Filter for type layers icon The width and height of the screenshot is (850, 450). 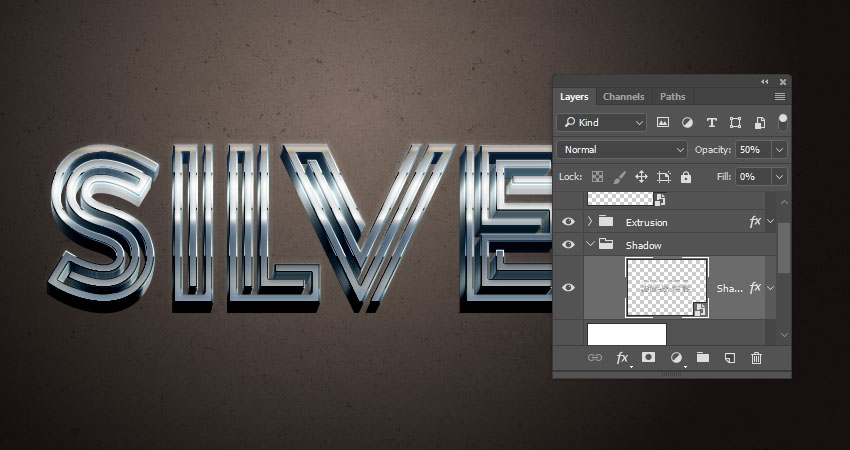(711, 123)
